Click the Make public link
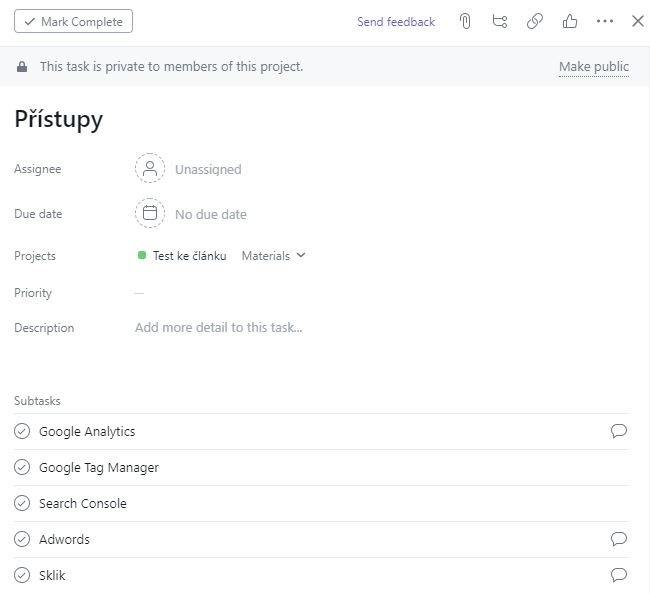 [594, 67]
